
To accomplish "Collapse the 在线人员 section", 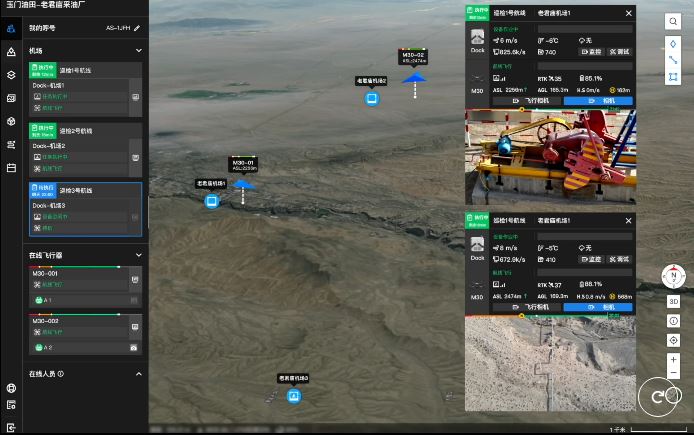I will (138, 374).
